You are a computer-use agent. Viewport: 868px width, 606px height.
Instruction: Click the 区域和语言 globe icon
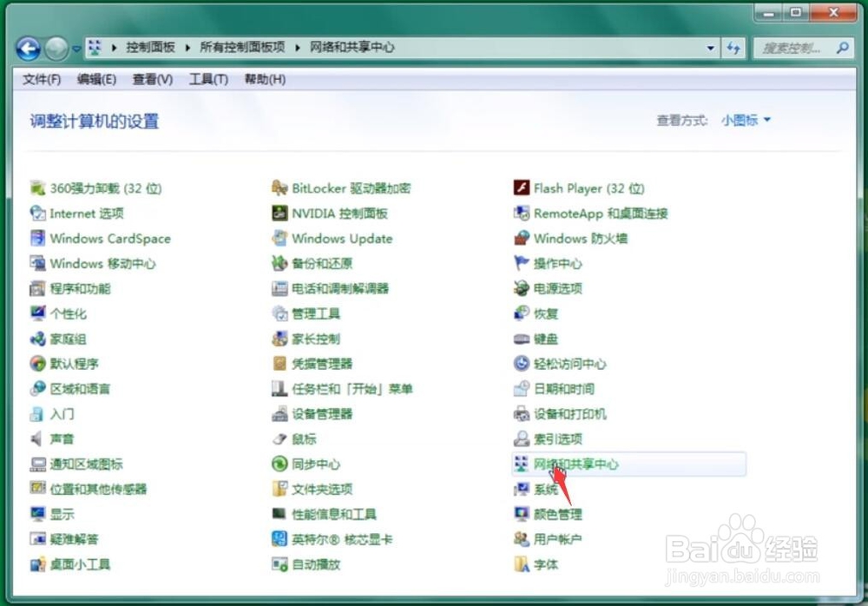point(37,389)
